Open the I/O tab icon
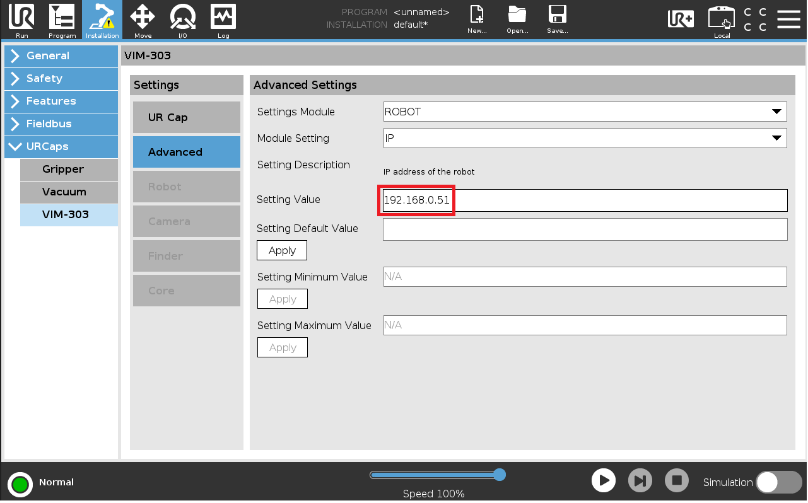Viewport: 808px width, 503px height. 182,20
